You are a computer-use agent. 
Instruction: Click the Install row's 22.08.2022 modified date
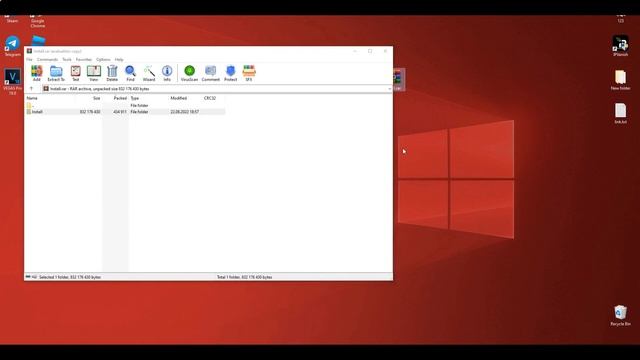184,111
